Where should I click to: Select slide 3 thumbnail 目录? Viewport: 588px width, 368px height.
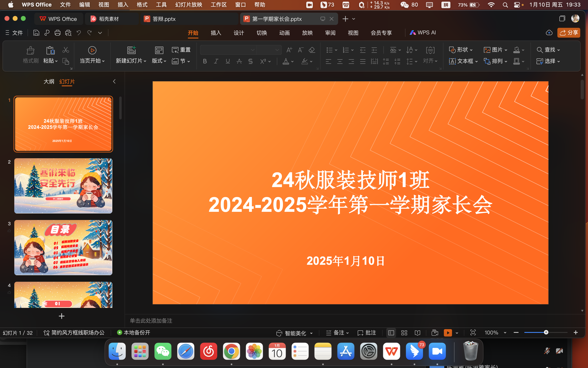63,248
